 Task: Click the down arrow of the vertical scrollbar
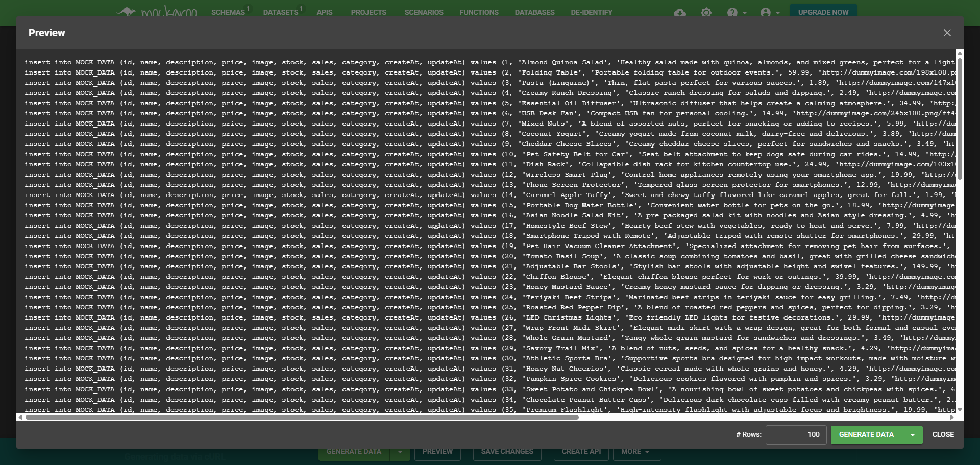click(960, 409)
